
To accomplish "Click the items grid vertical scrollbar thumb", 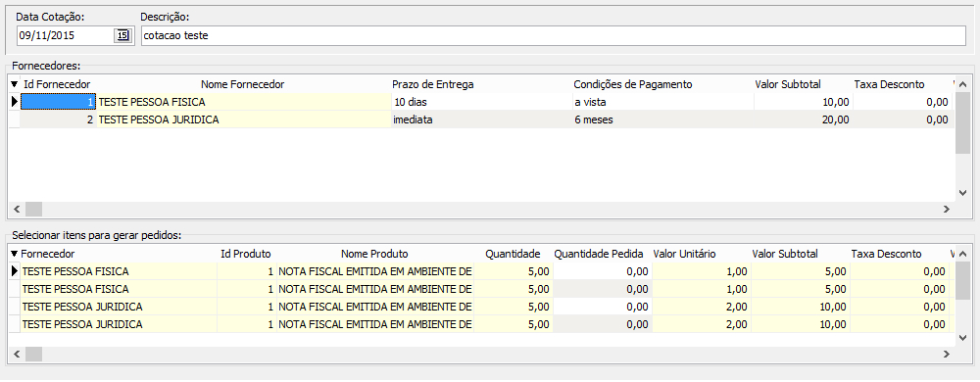I will [x=963, y=280].
